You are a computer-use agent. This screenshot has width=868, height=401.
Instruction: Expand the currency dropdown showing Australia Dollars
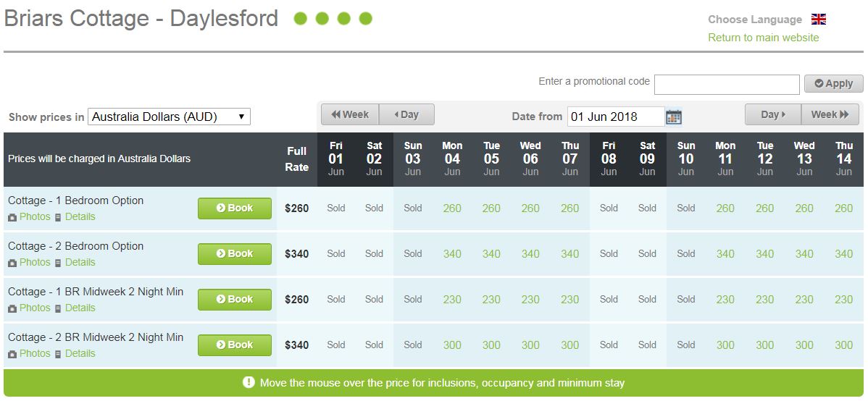[x=169, y=117]
